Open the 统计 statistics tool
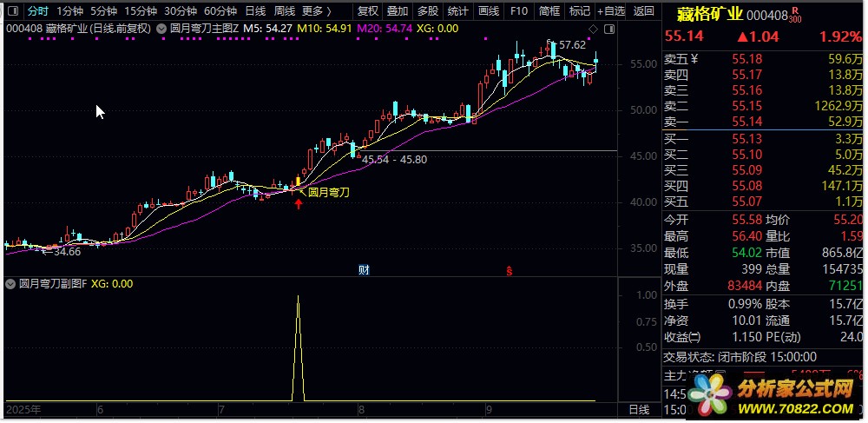Image resolution: width=868 pixels, height=423 pixels. pos(457,10)
